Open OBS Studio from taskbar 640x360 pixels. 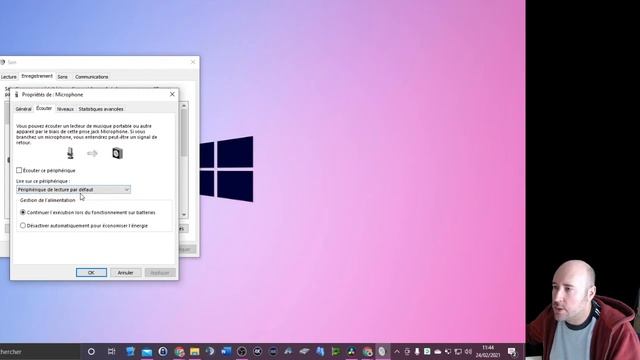[x=242, y=351]
